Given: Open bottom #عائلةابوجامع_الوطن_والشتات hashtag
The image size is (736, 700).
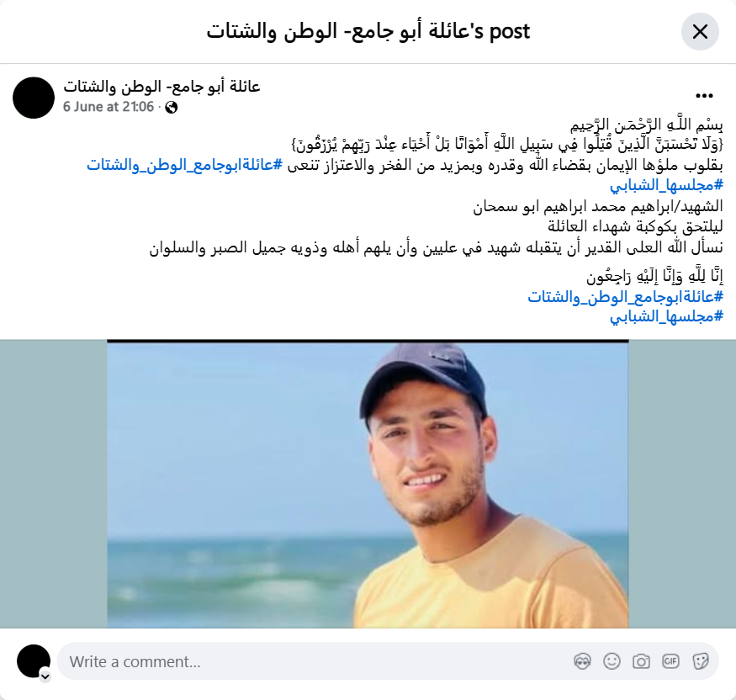Looking at the screenshot, I should coord(625,297).
